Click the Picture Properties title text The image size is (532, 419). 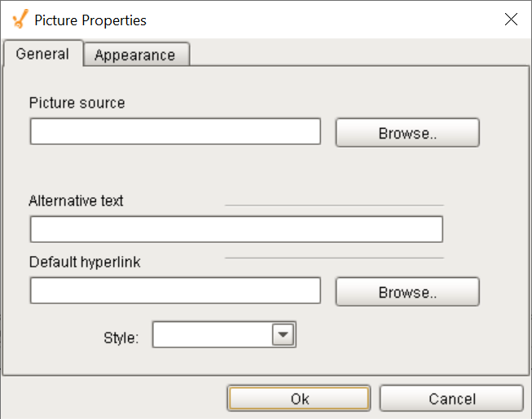click(x=90, y=20)
